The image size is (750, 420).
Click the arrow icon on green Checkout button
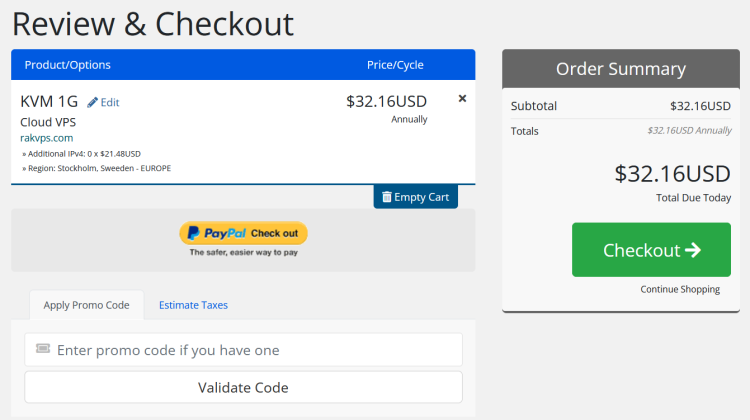click(693, 250)
